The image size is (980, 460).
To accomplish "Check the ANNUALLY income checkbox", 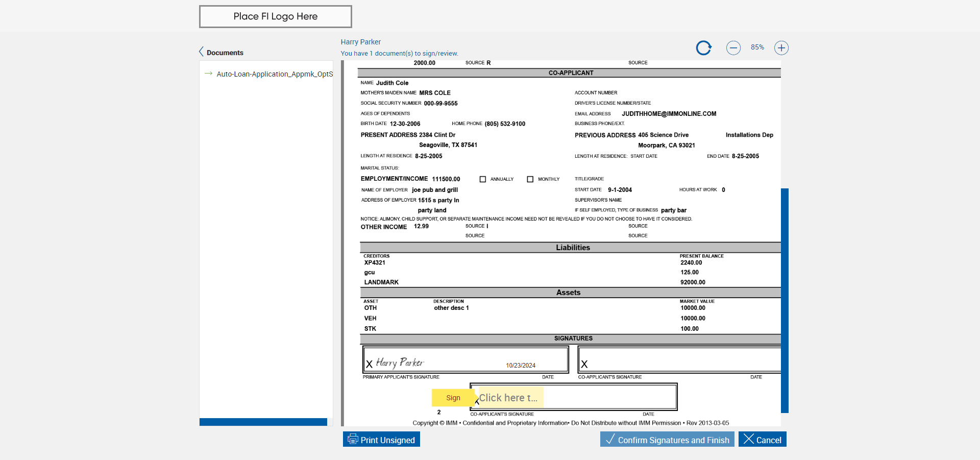I will (483, 179).
